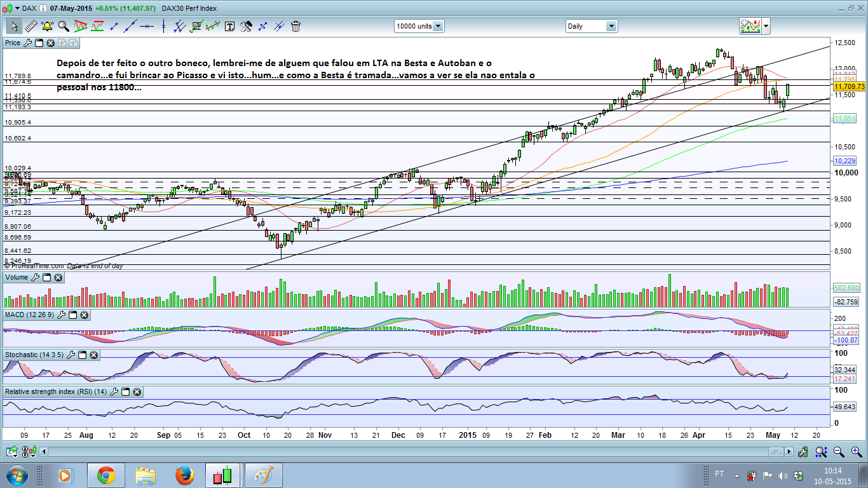
Task: Select the vertical line drawing tool
Action: tap(163, 26)
